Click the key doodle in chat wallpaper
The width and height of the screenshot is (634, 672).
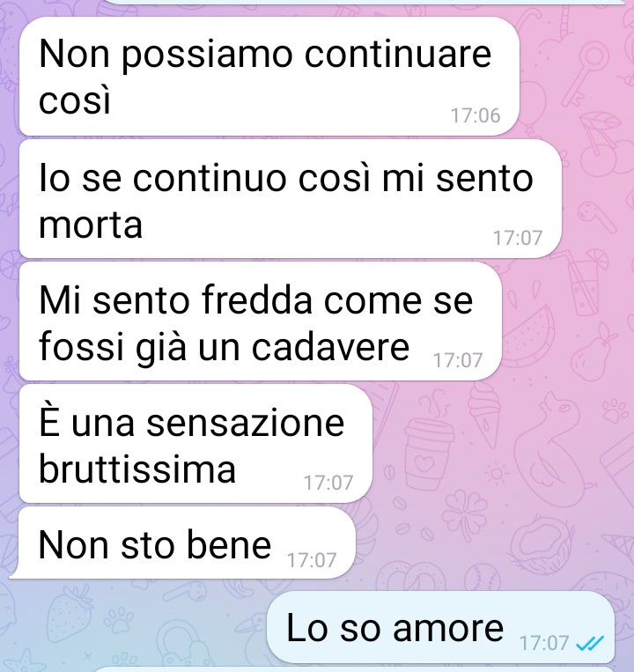point(585,75)
